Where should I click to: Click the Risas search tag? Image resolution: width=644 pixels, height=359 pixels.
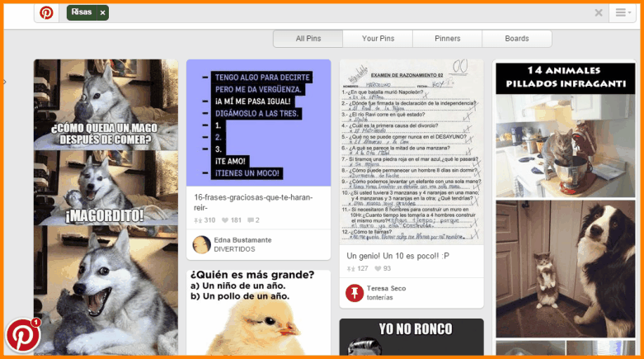click(x=82, y=12)
